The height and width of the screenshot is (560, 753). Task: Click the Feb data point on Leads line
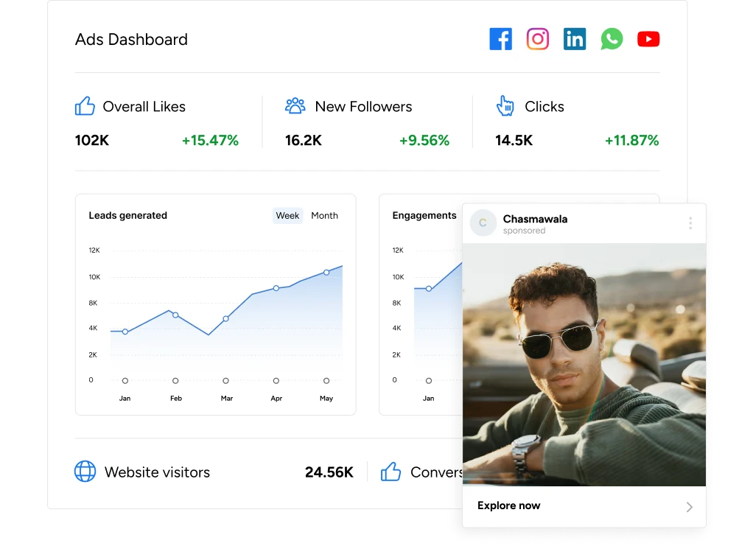click(175, 315)
